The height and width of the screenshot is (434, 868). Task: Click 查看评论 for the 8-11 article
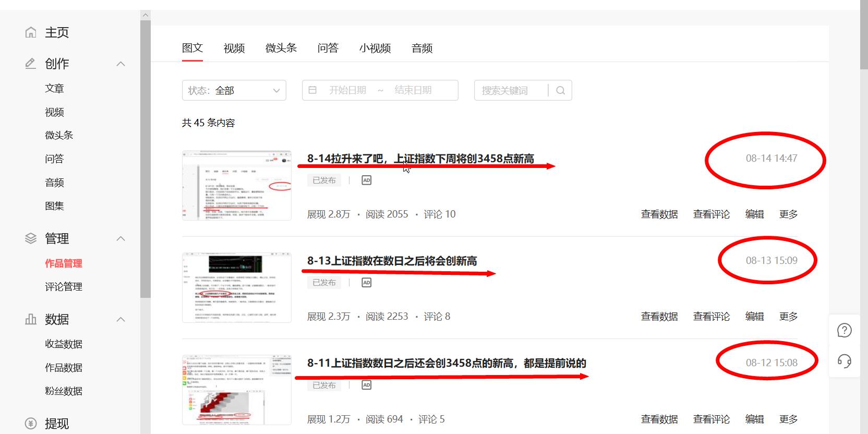tap(712, 419)
